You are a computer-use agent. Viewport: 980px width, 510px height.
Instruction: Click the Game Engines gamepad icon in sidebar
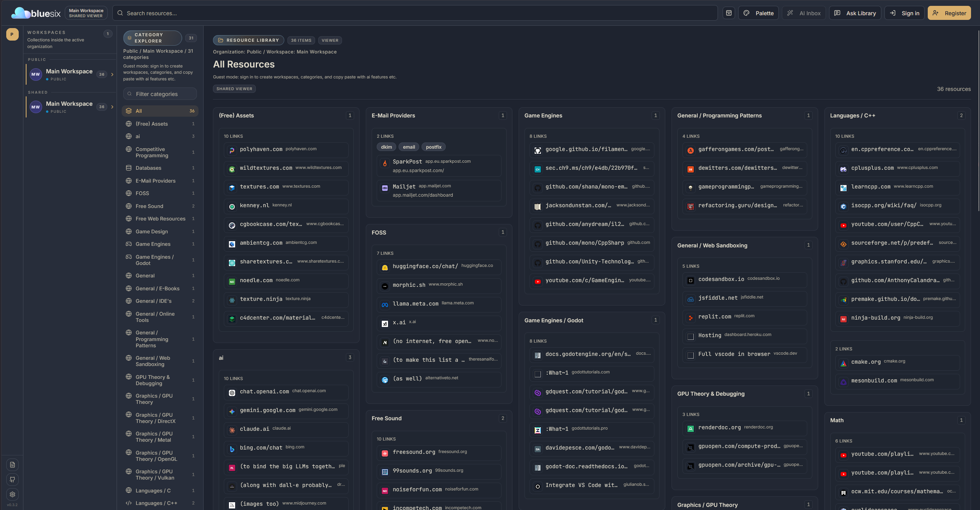[x=129, y=244]
